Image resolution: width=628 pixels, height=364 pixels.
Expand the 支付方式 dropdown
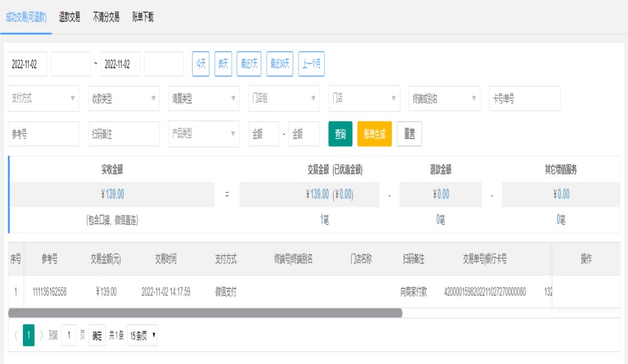click(43, 99)
